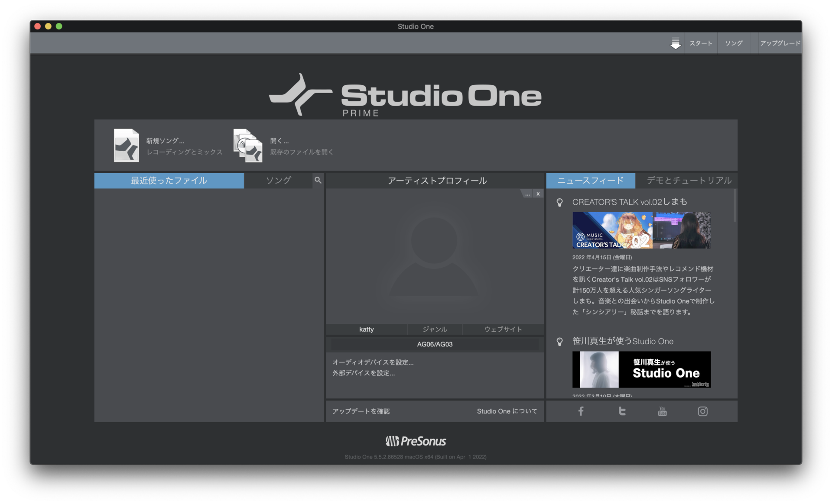This screenshot has width=832, height=504.
Task: Click the CREATOR'S TALK article description paragraph
Action: tap(643, 291)
